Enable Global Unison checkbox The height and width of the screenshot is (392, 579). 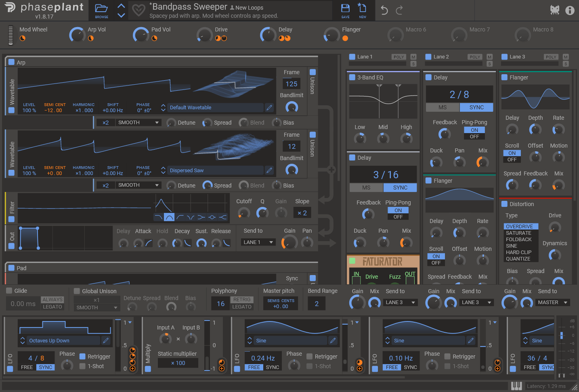coord(77,291)
